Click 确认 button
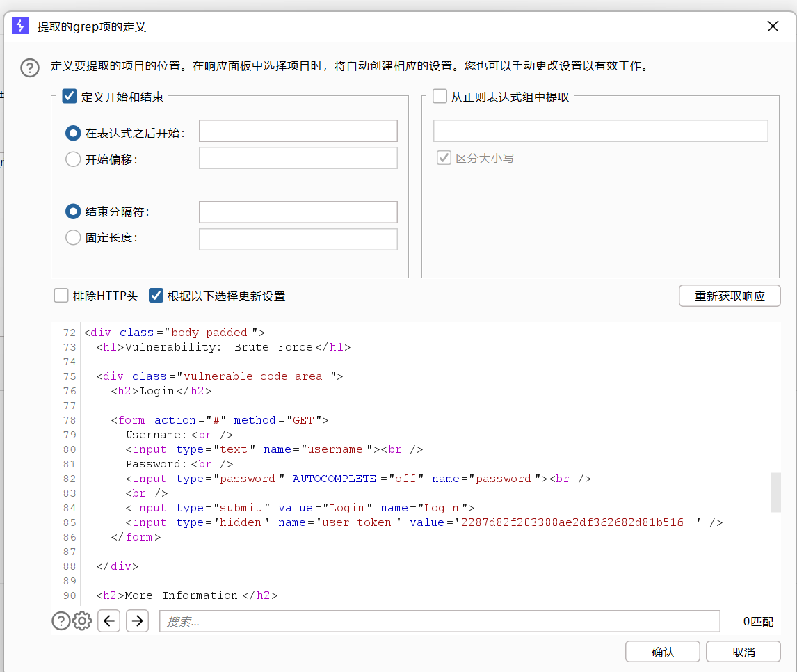The height and width of the screenshot is (672, 797). click(x=663, y=652)
